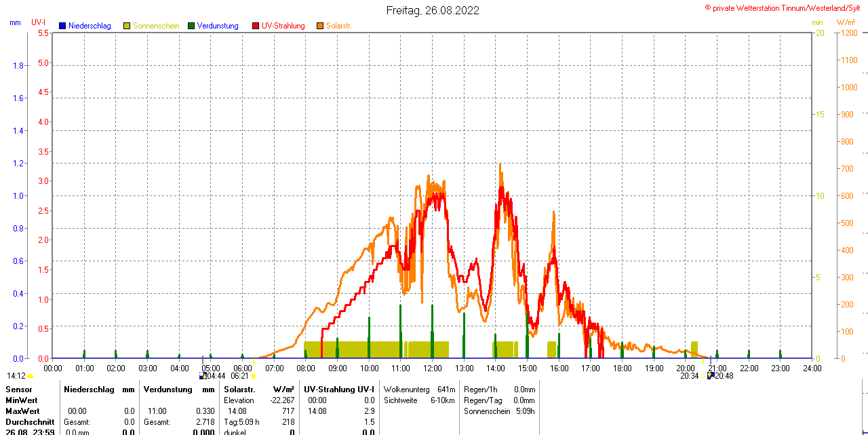Click the red UV-Strahlung legend square
The height and width of the screenshot is (435, 868).
(256, 26)
